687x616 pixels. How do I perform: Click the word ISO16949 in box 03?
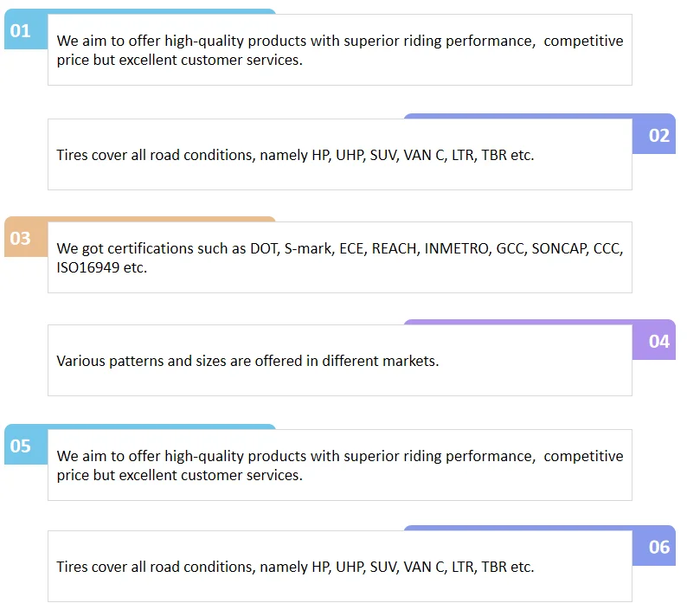[x=87, y=267]
